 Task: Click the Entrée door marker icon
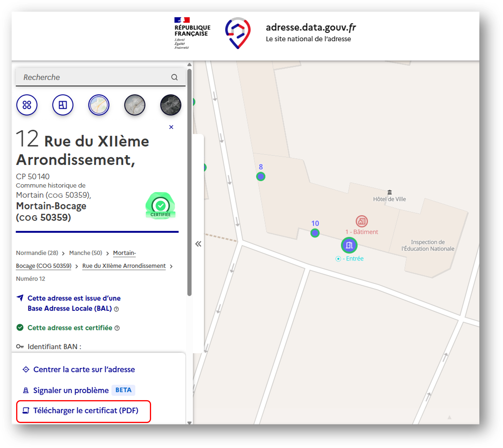349,245
